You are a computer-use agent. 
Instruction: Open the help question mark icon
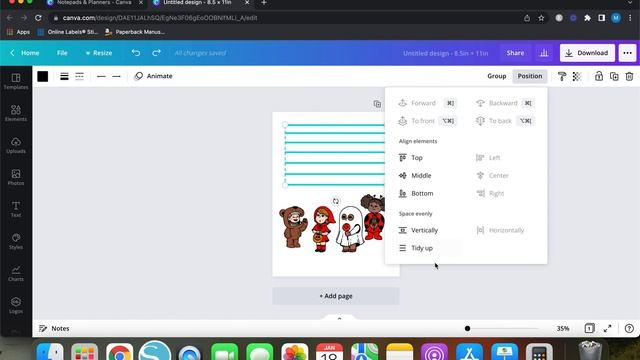point(629,328)
